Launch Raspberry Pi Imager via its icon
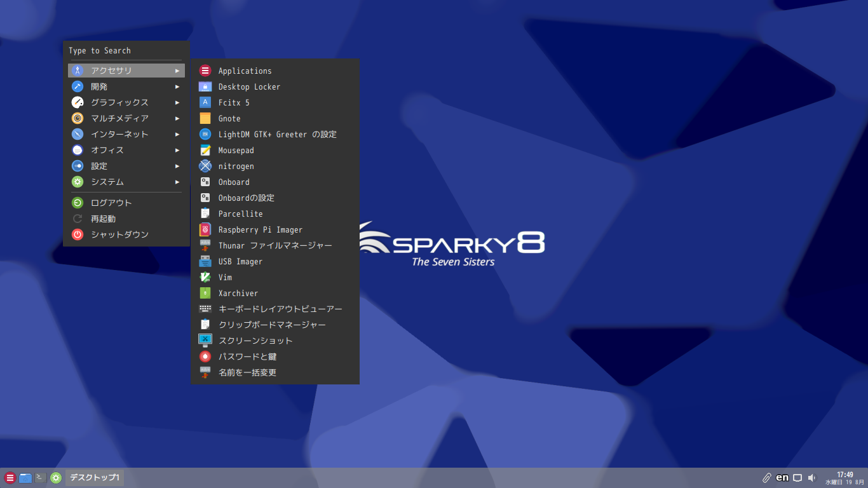 (205, 229)
